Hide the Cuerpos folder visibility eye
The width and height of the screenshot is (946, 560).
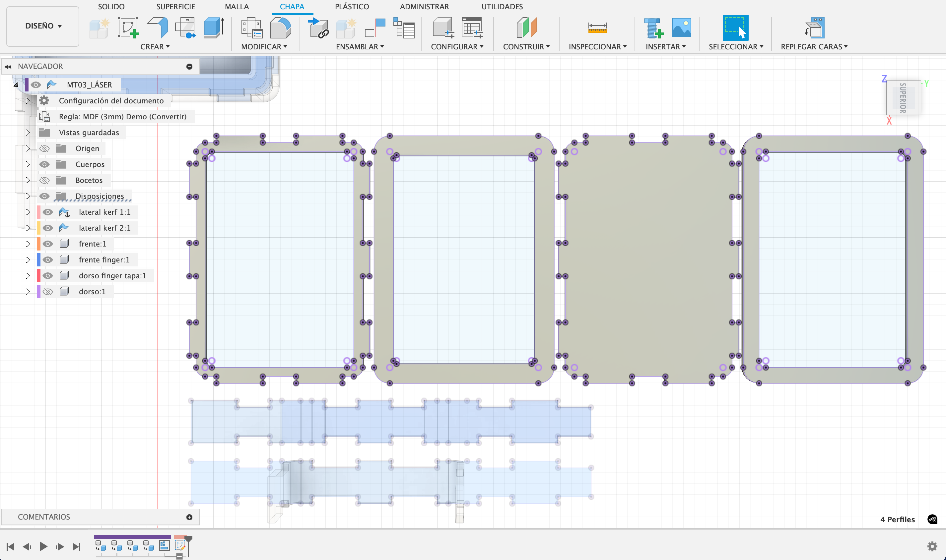tap(44, 164)
